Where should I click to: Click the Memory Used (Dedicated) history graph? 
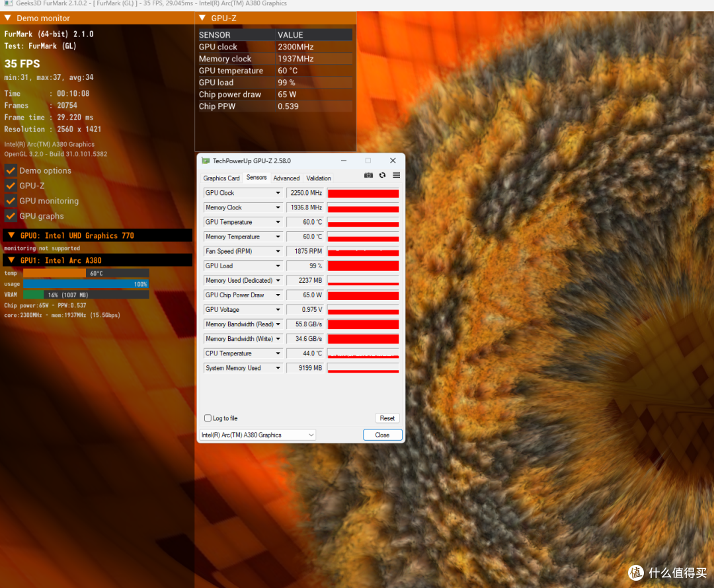pos(364,280)
